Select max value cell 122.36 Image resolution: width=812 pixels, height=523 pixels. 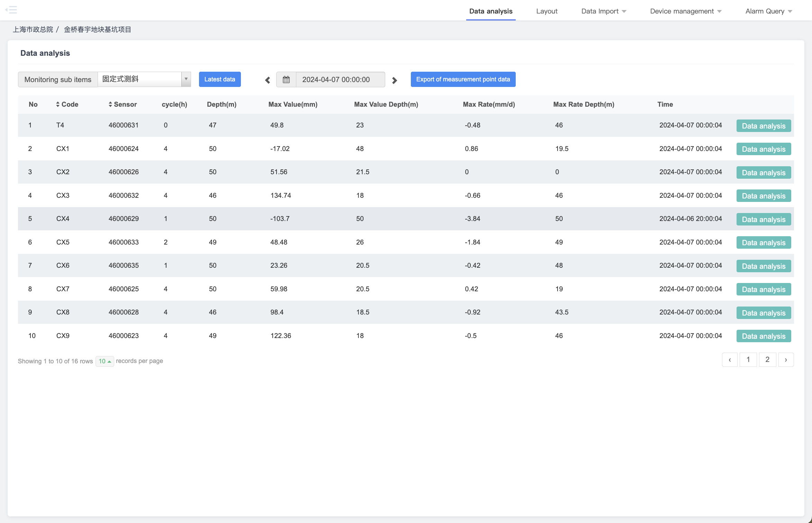pyautogui.click(x=281, y=336)
